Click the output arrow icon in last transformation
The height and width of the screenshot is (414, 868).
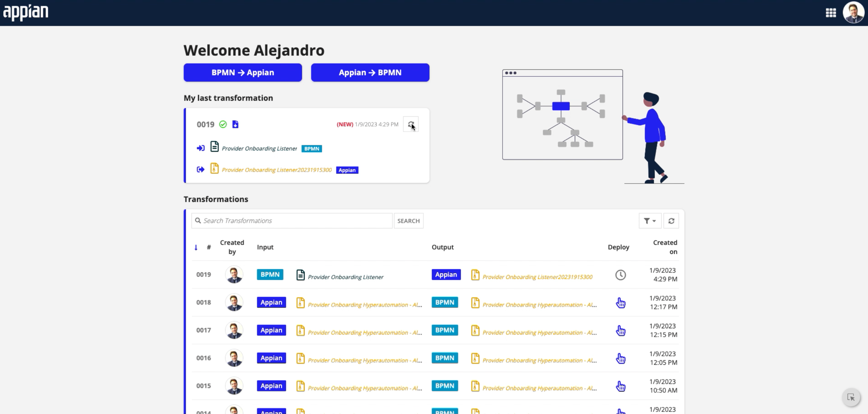click(x=200, y=169)
